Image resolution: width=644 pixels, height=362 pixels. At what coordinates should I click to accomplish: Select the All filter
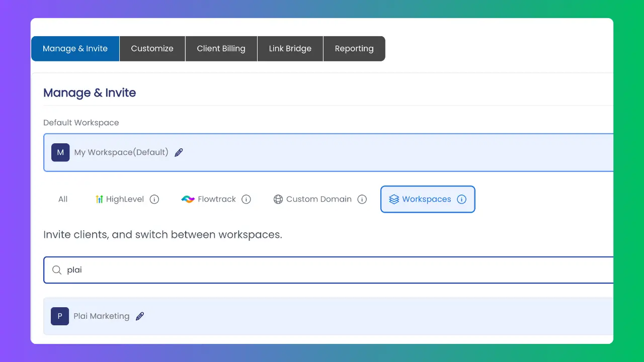pyautogui.click(x=63, y=199)
